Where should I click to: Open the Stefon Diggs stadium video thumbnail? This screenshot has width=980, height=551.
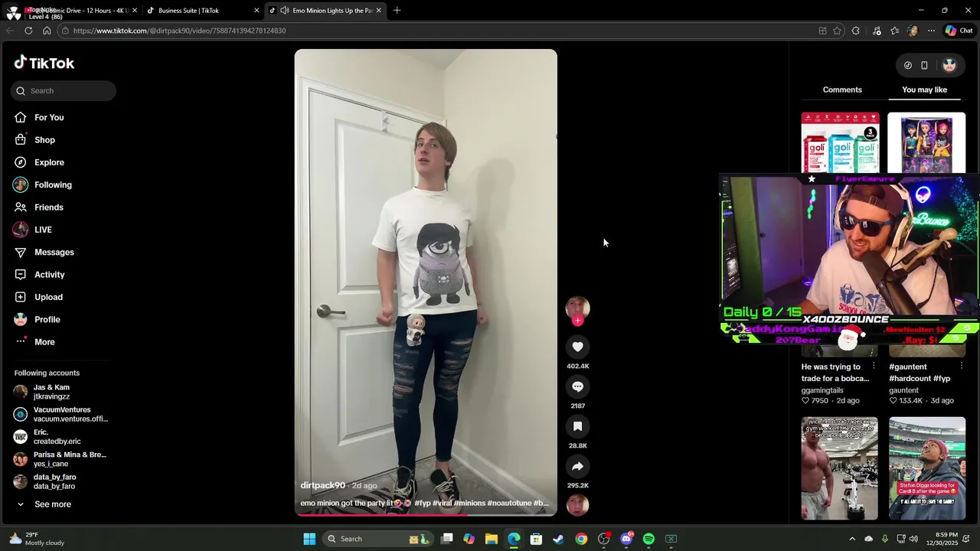click(x=927, y=468)
